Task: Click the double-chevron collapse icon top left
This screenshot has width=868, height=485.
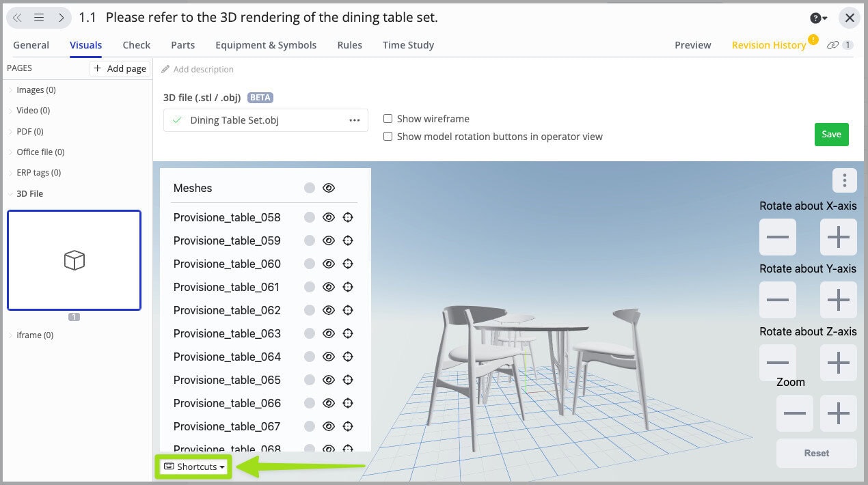Action: pyautogui.click(x=17, y=17)
